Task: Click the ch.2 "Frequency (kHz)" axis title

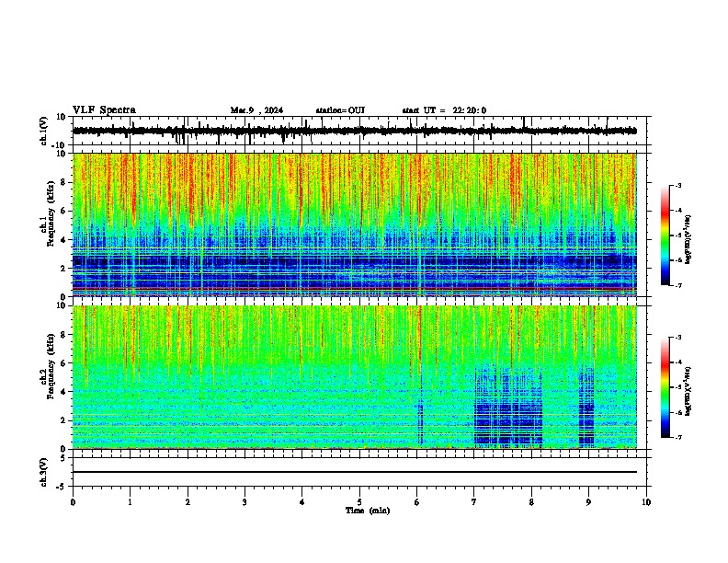Action: [x=51, y=366]
